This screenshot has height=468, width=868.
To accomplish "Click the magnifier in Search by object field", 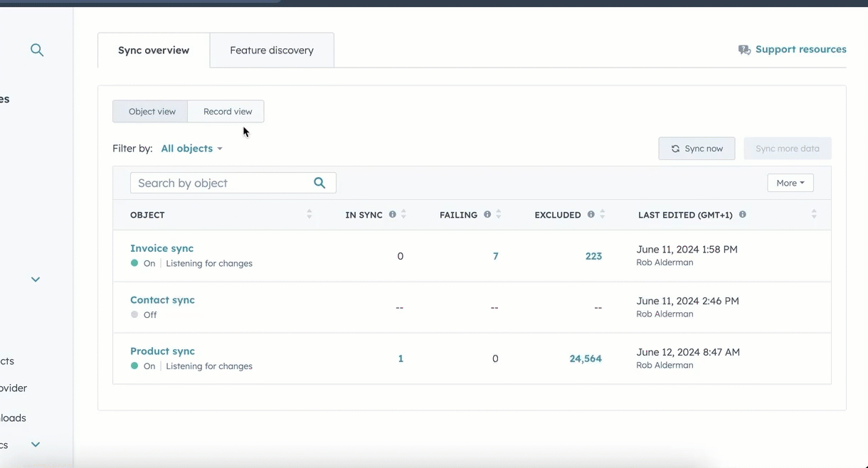I will [319, 183].
